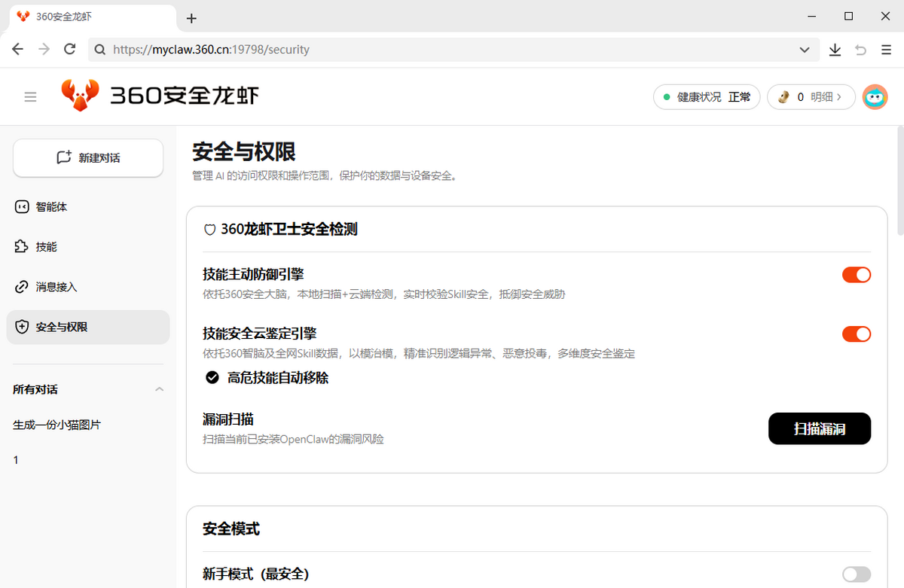Expand the address bar dropdown arrow
904x588 pixels.
pos(804,50)
